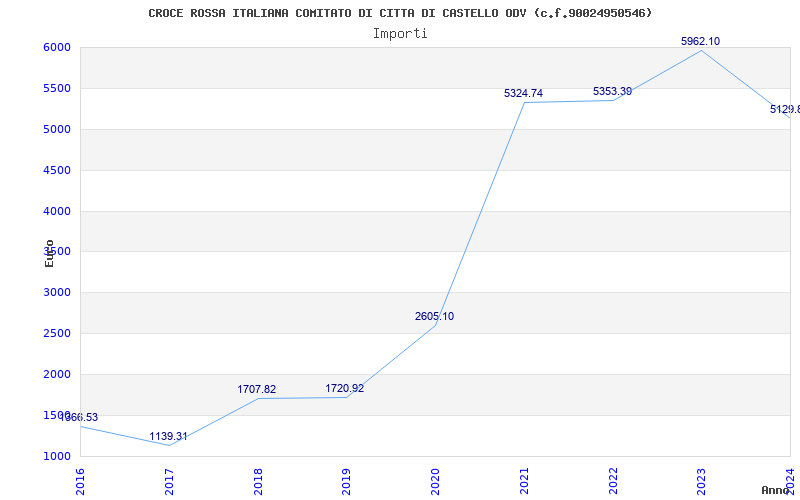Image resolution: width=800 pixels, height=500 pixels.
Task: Click the data label 5353.39
Action: tap(612, 91)
